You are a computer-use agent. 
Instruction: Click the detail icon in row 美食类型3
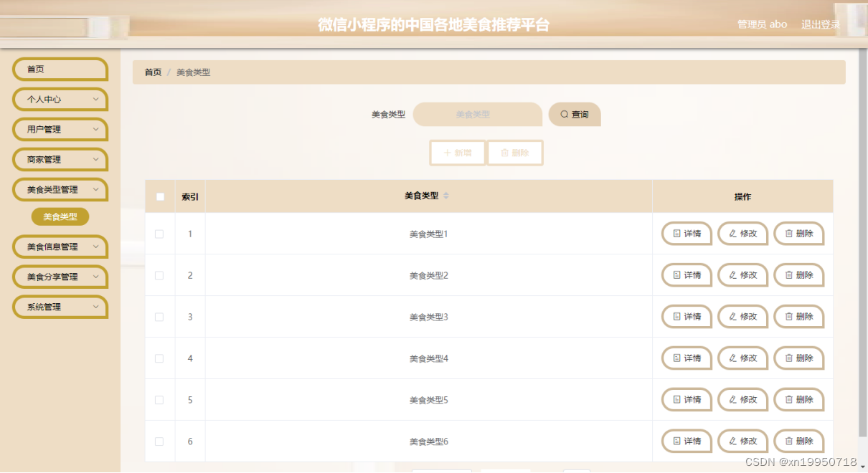pyautogui.click(x=676, y=317)
